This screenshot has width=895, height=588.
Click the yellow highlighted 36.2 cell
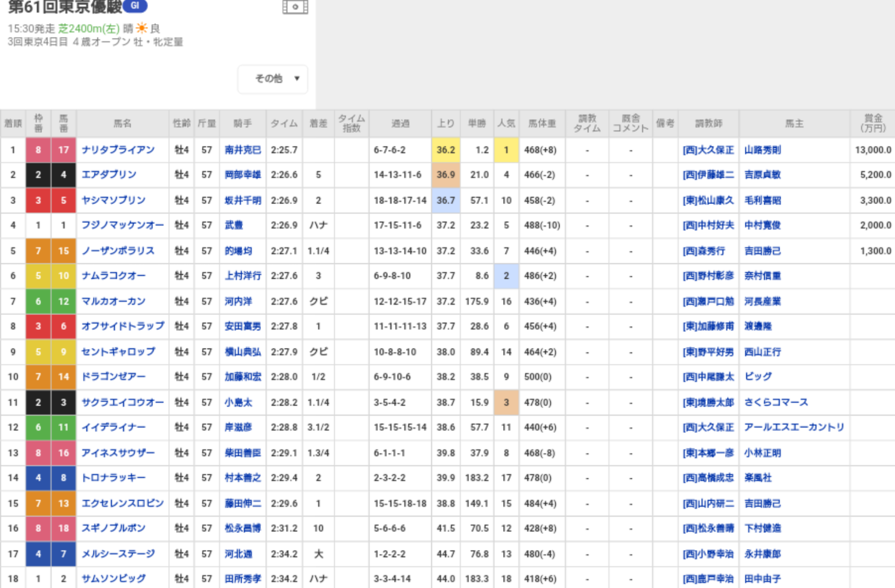(446, 150)
